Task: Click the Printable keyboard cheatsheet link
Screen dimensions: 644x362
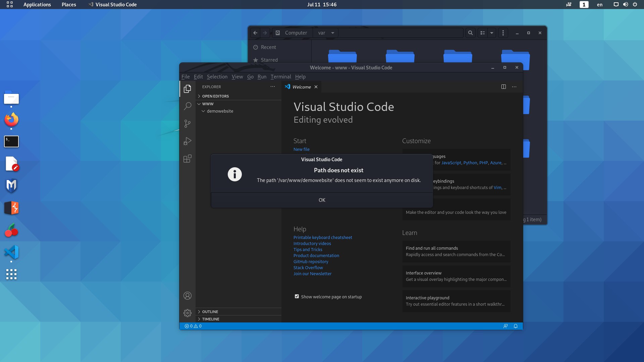Action: pos(323,238)
